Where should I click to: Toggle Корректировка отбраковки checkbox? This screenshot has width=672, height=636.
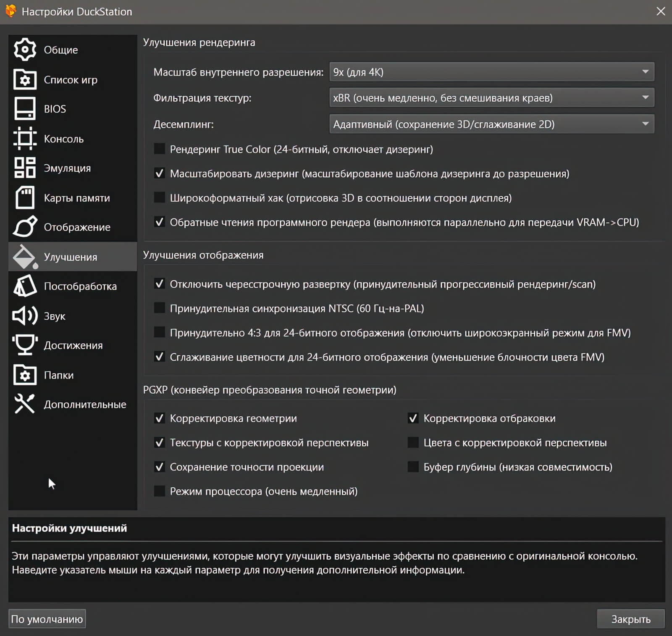tap(413, 418)
